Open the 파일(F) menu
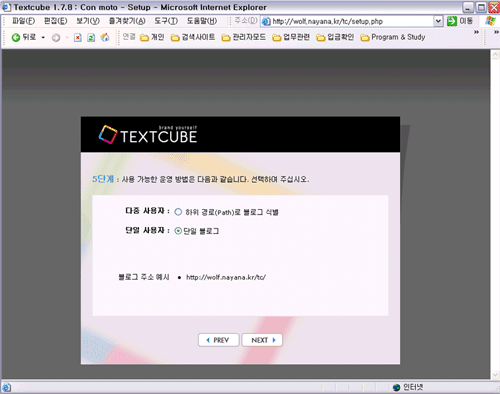Screen dimensions: 500x394 (23, 21)
